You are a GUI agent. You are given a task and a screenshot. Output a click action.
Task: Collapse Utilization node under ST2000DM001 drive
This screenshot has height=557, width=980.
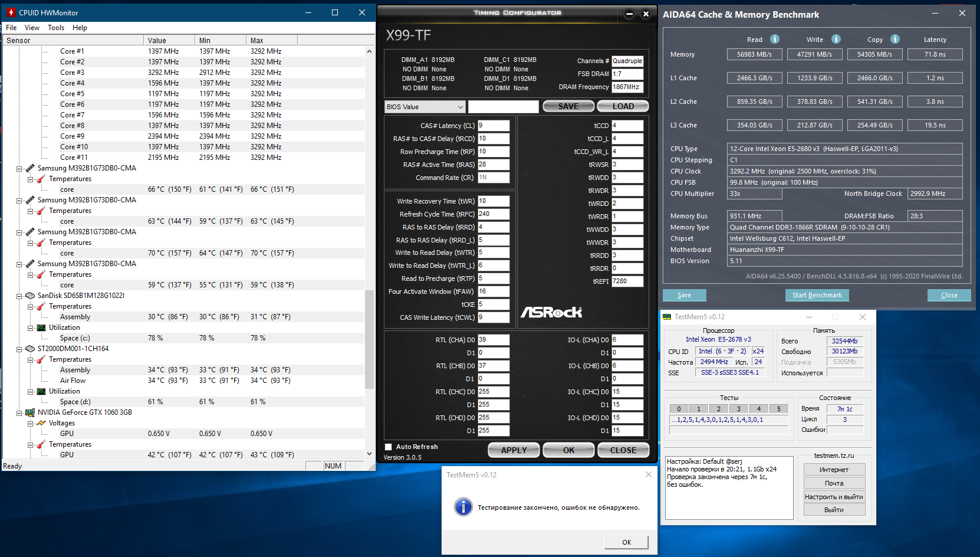click(x=30, y=391)
